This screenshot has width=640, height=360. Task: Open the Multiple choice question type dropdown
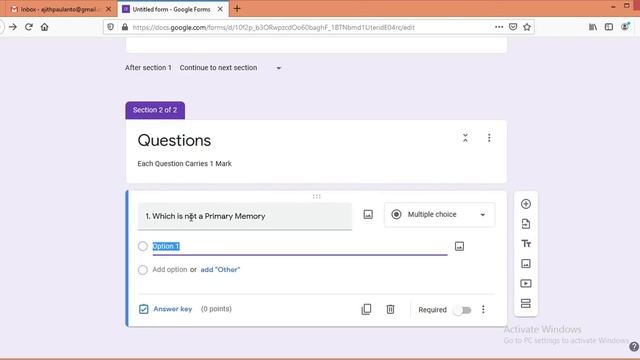[x=439, y=214]
